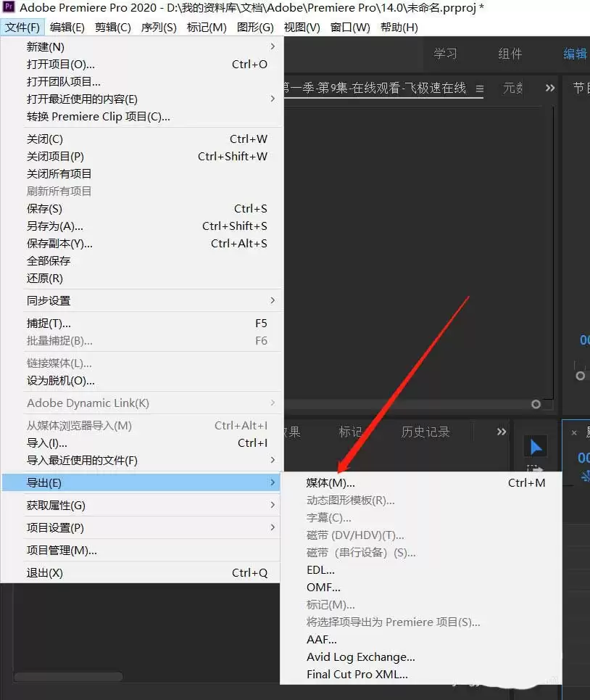Click the zoom handle at scrollbar end
This screenshot has width=590, height=700.
[x=536, y=404]
